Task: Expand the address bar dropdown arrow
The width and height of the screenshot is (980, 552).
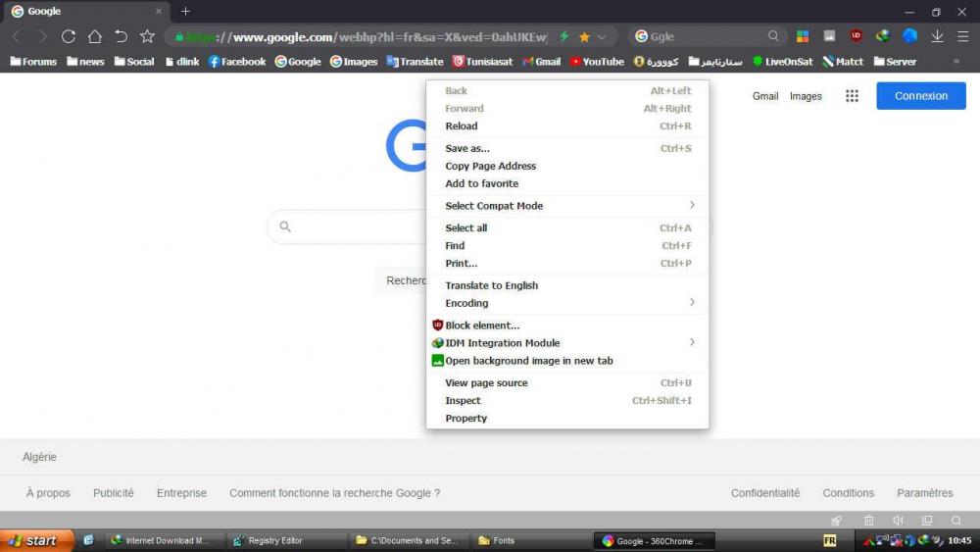Action: (602, 37)
